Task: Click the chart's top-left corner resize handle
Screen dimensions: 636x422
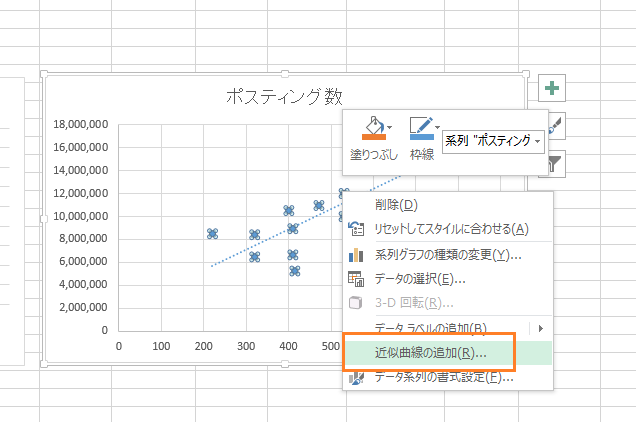Action: 44,74
